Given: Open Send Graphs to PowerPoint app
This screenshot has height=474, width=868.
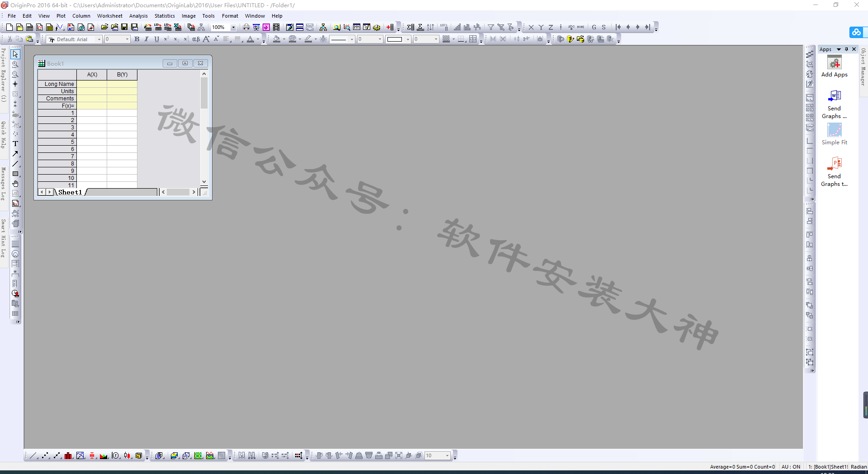Looking at the screenshot, I should tap(834, 172).
